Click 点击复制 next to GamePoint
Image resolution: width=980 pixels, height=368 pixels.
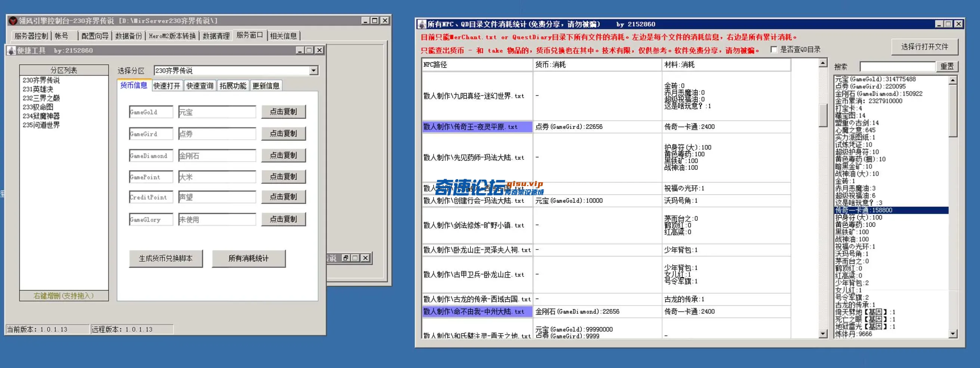[x=283, y=177]
